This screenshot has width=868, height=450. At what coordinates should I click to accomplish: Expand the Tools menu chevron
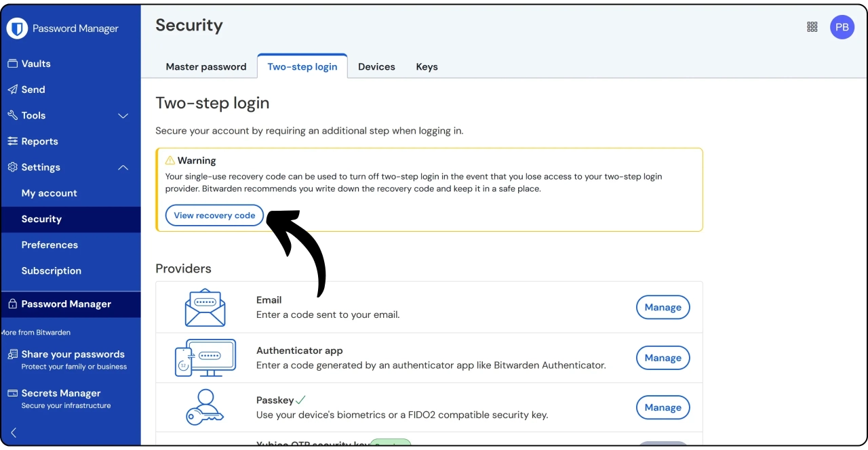123,116
